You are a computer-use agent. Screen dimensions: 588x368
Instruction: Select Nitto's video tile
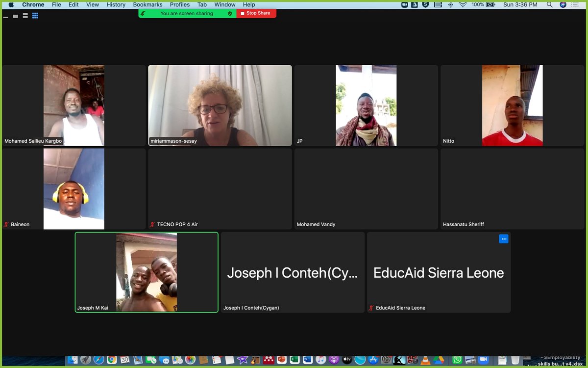(512, 105)
